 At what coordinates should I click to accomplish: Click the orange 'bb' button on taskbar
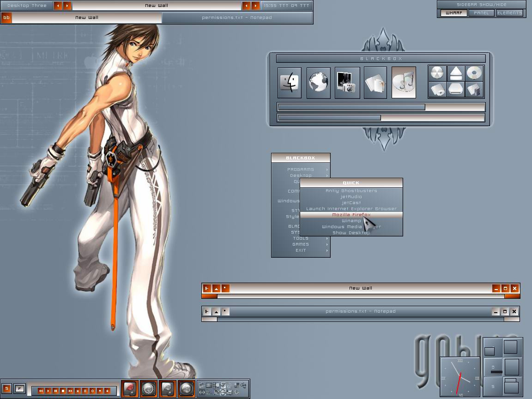click(6, 18)
